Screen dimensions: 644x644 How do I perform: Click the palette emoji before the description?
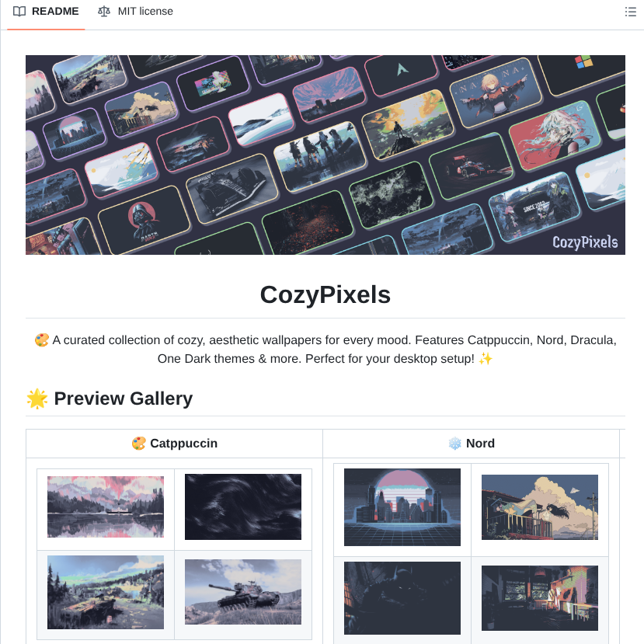[x=41, y=340]
